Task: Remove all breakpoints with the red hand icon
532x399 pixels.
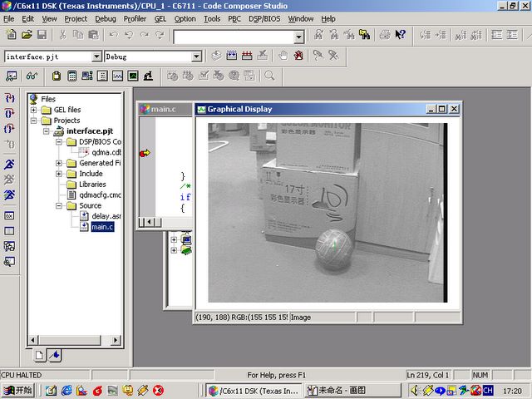Action: coord(298,56)
